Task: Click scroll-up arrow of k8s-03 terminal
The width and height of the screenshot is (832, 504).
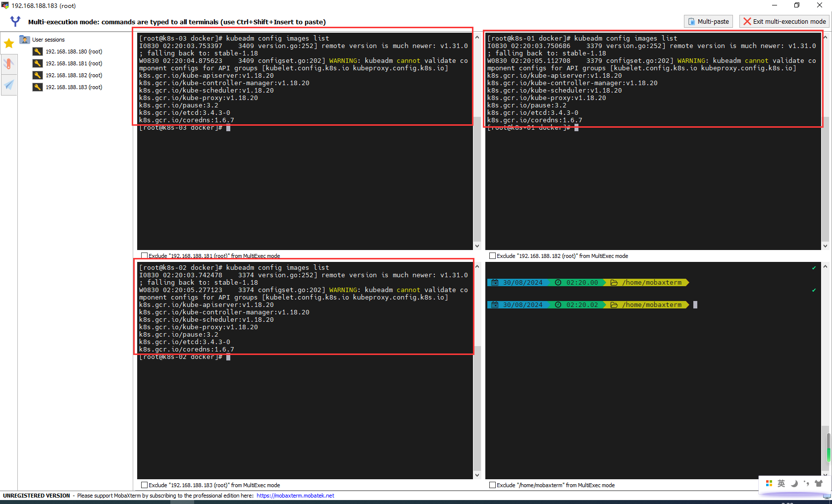Action: coord(477,37)
